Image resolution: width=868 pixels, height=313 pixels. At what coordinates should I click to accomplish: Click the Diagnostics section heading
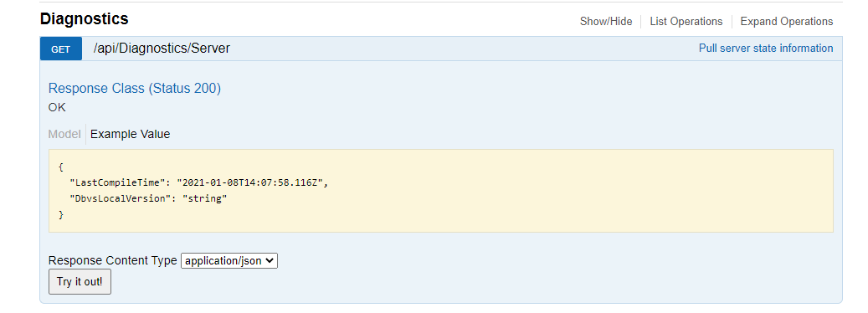[x=85, y=18]
